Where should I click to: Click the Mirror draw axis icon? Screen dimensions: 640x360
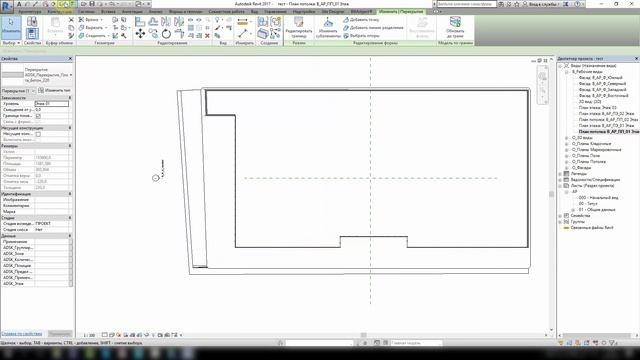coord(179,21)
